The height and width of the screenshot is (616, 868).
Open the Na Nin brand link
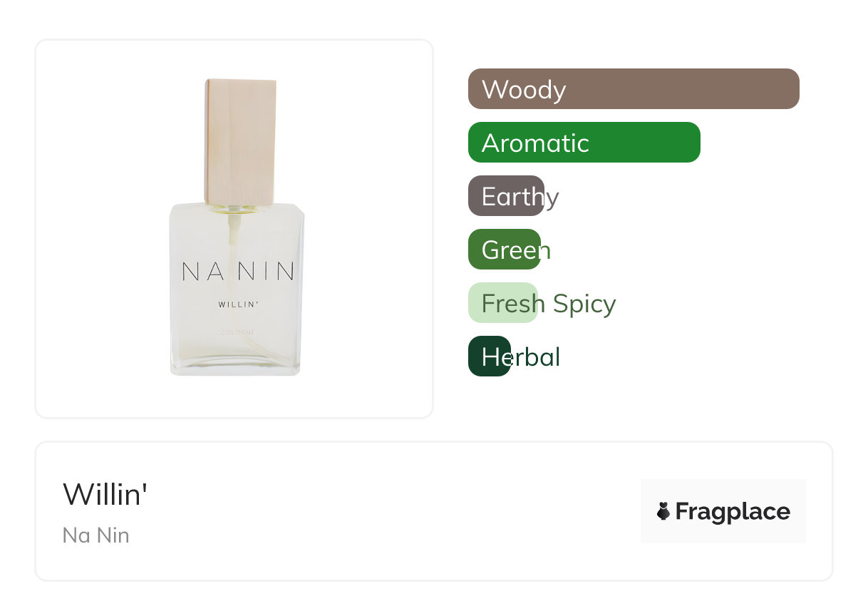(x=96, y=535)
